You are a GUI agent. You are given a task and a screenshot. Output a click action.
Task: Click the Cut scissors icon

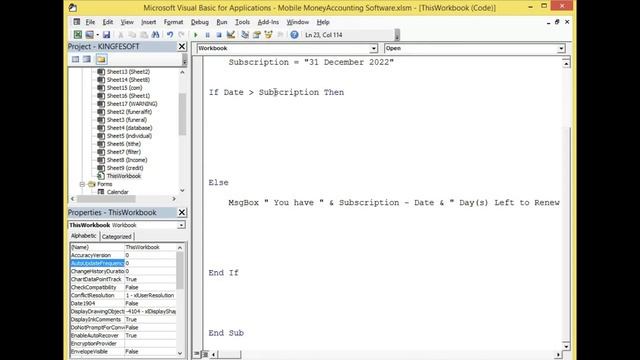point(121,35)
